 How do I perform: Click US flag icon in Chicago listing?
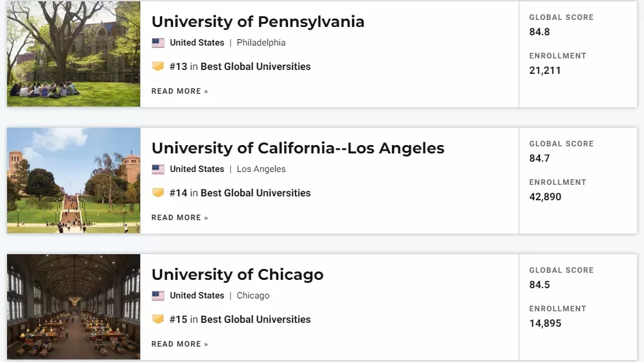[x=158, y=296]
